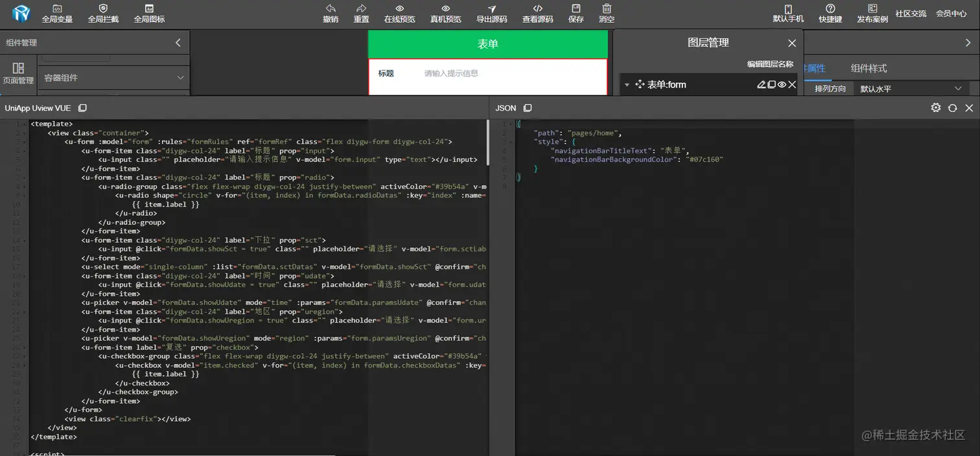The image size is (980, 456).
Task: Click the 表单:form layer name
Action: coord(666,85)
